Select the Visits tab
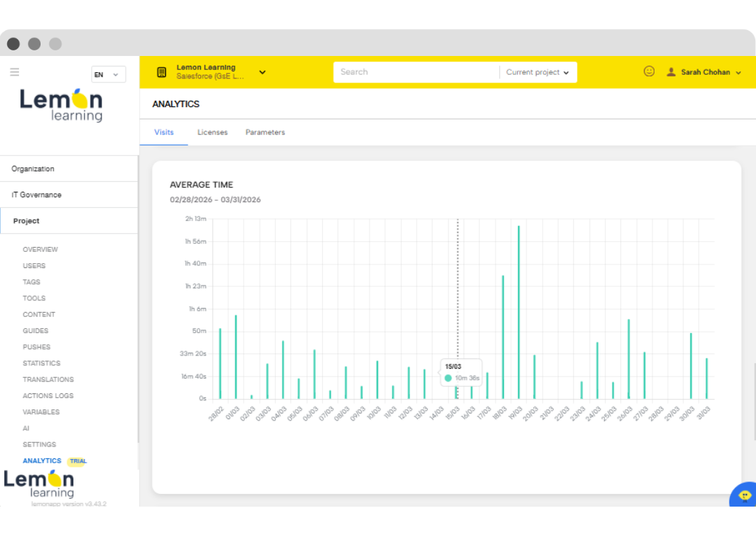 point(164,132)
